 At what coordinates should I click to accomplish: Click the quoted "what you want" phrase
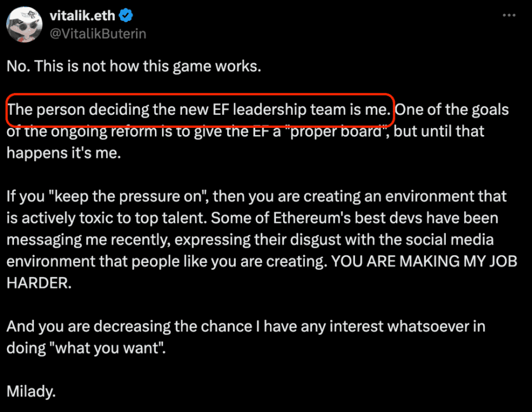(86, 348)
